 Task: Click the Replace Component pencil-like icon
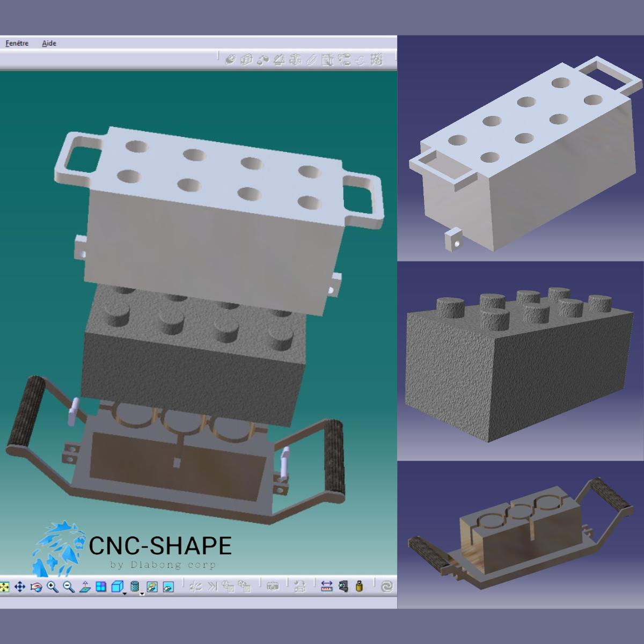(311, 60)
